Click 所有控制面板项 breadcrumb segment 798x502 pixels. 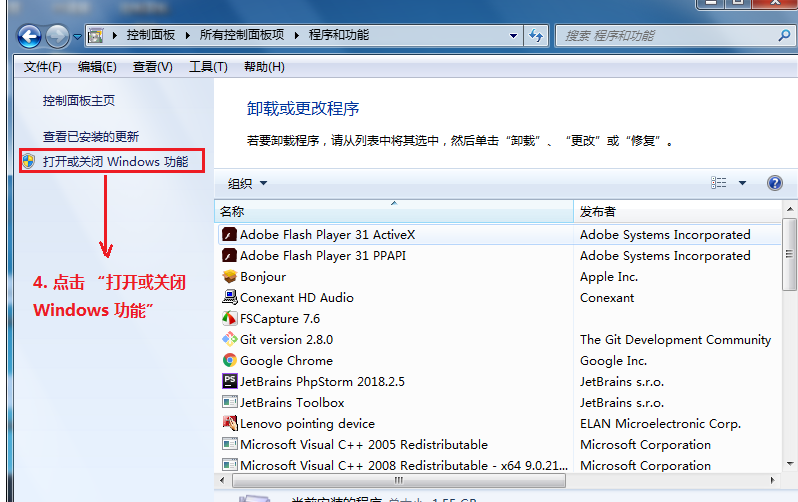242,35
